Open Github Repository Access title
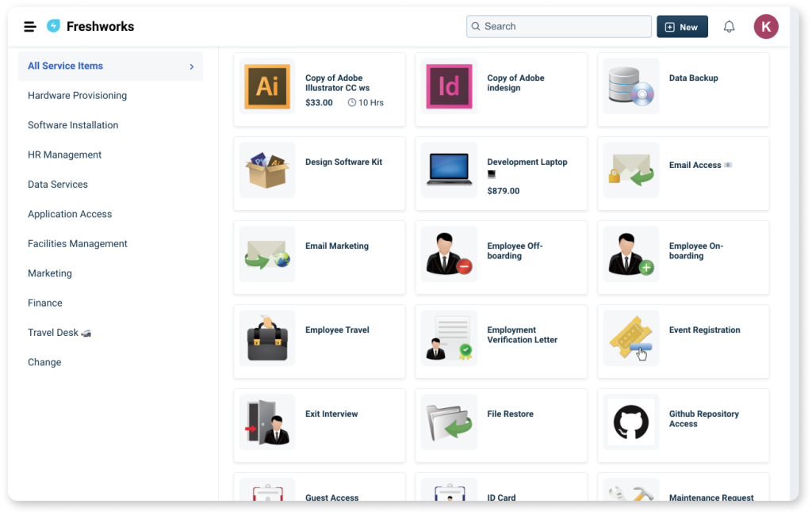The height and width of the screenshot is (515, 812). (x=704, y=418)
